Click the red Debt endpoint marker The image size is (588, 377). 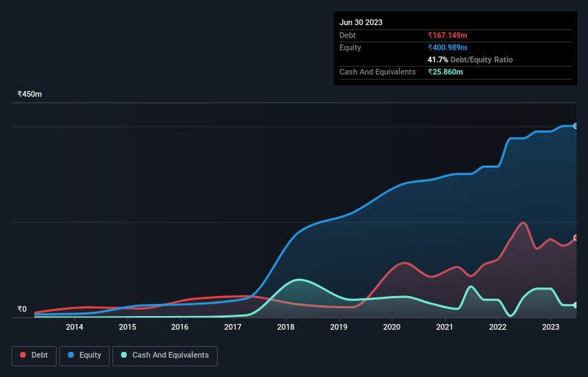[x=576, y=238]
